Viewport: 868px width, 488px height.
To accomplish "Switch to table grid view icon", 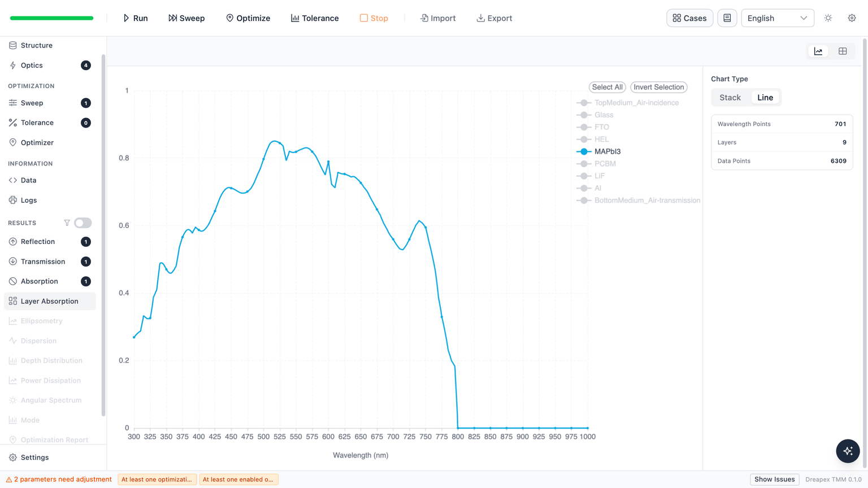I will click(843, 51).
